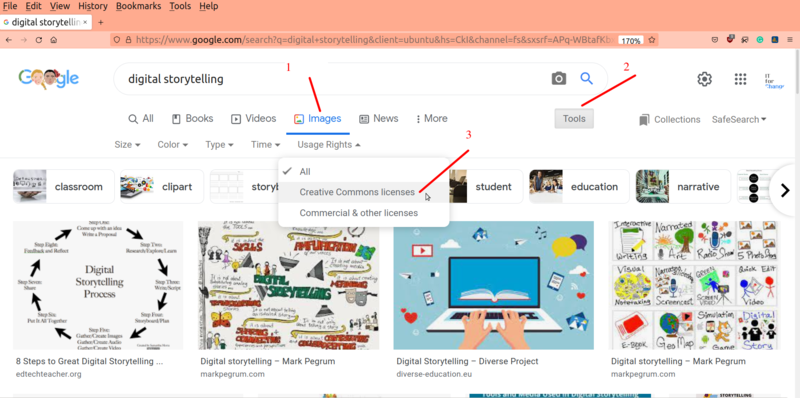The image size is (800, 398).
Task: Open the laptop with book image thumbnail
Action: point(493,285)
